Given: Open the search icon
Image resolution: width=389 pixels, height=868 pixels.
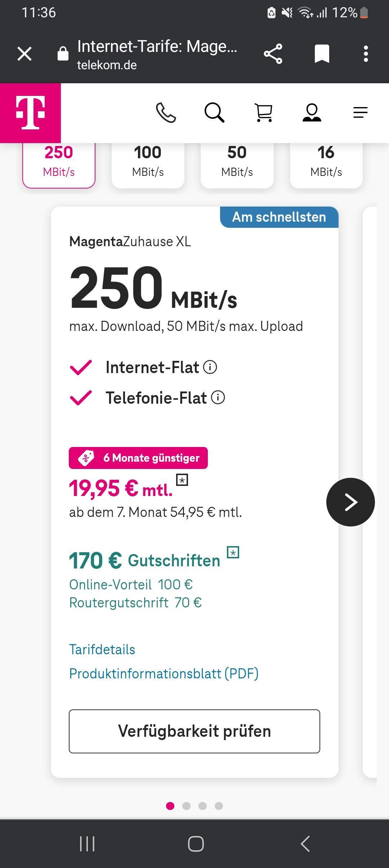Looking at the screenshot, I should tap(215, 113).
